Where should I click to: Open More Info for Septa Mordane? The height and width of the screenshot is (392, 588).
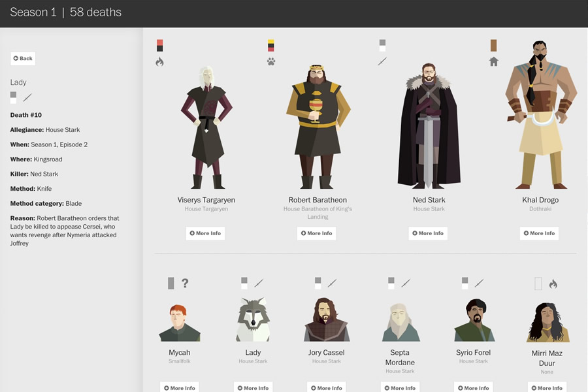(400, 387)
